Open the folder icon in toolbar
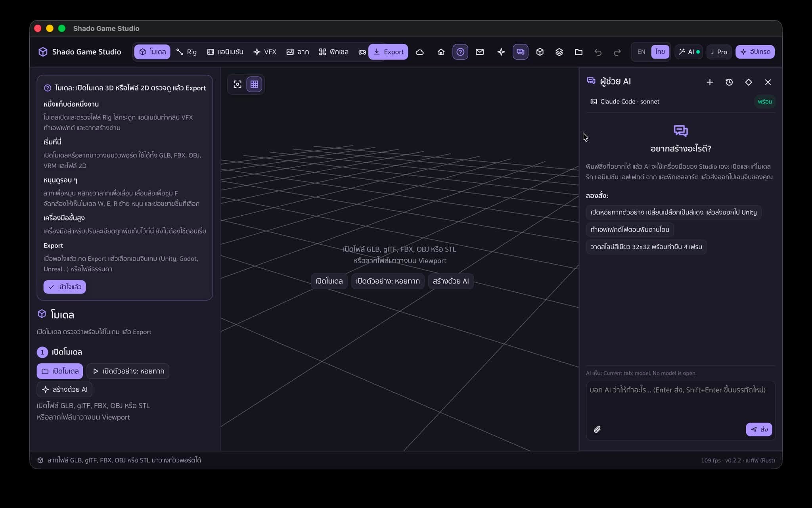 579,52
